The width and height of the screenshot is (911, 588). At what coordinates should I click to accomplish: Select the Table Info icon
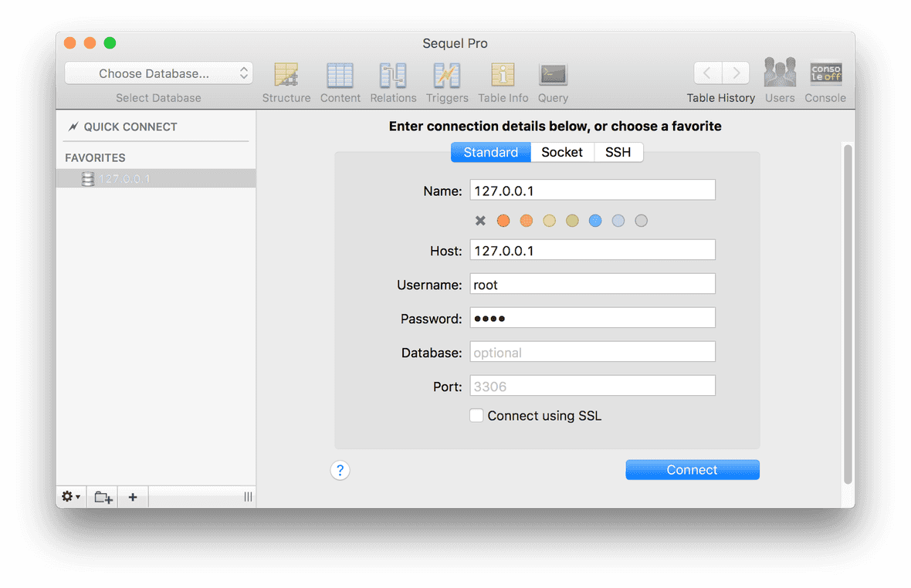(503, 74)
